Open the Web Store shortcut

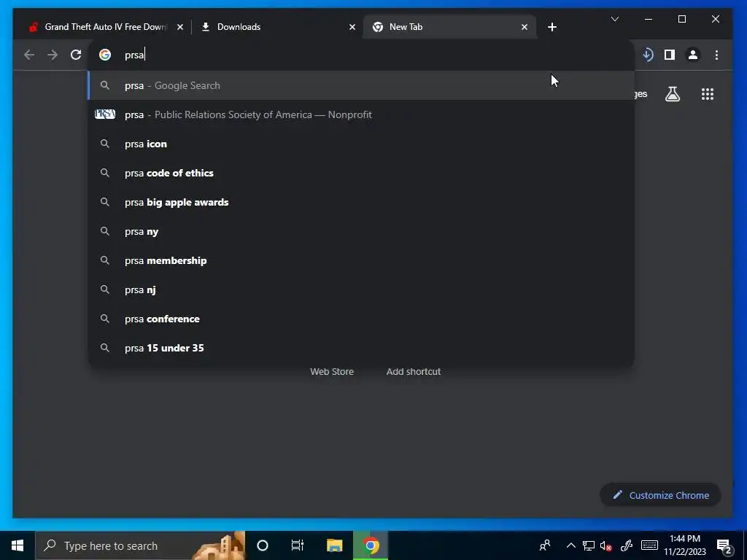click(332, 371)
